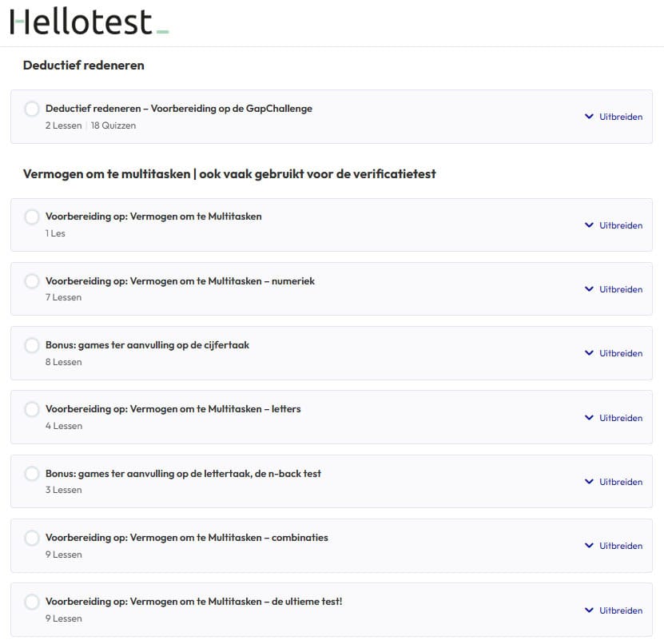The width and height of the screenshot is (664, 644).
Task: Expand Bonus games cijfertaak section
Action: [x=614, y=353]
